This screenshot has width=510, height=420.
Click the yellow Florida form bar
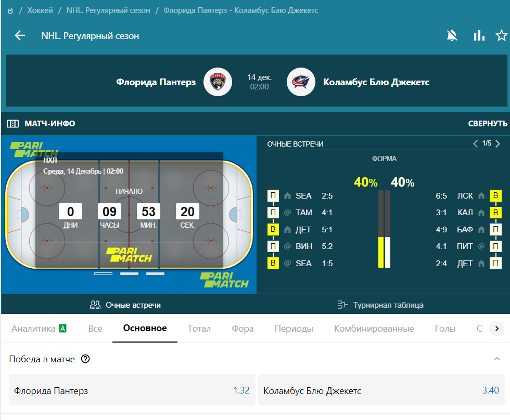[381, 252]
